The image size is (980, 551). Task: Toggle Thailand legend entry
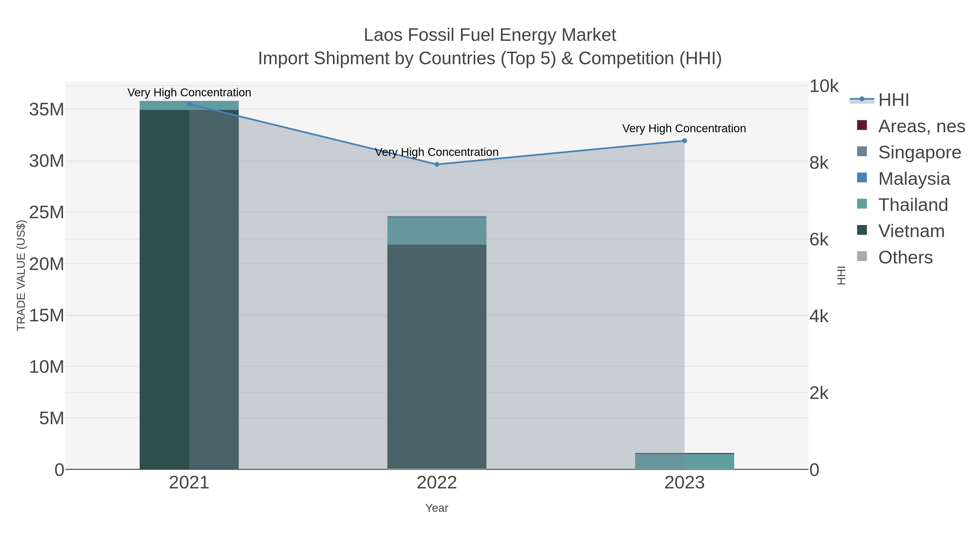point(902,205)
